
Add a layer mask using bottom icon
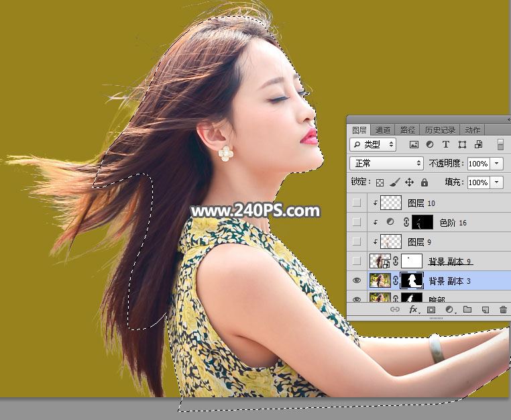coord(431,310)
